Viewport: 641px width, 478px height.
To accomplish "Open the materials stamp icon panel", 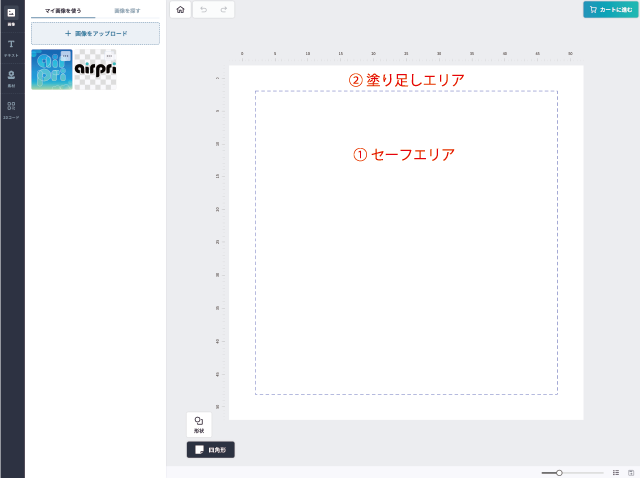I will click(11, 79).
